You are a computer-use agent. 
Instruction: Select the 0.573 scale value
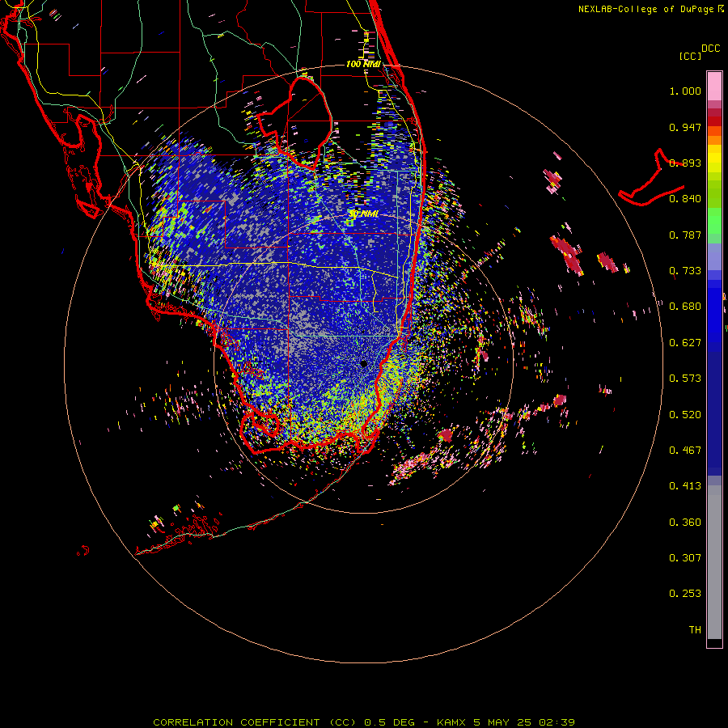coord(685,379)
